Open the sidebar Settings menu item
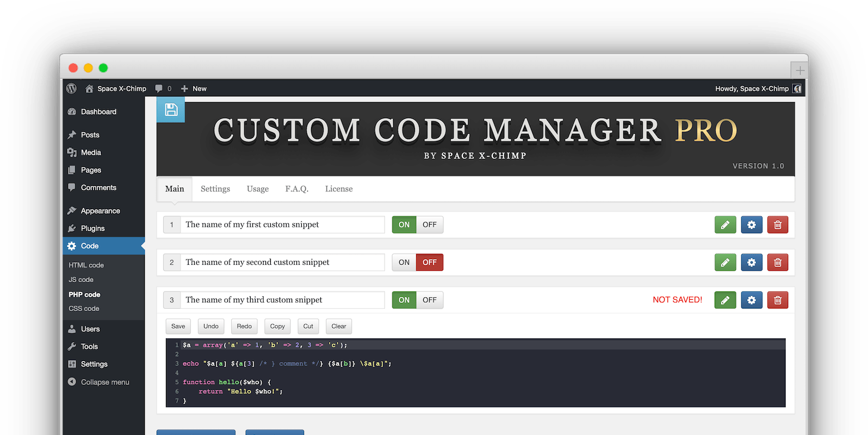Image resolution: width=868 pixels, height=435 pixels. tap(94, 364)
